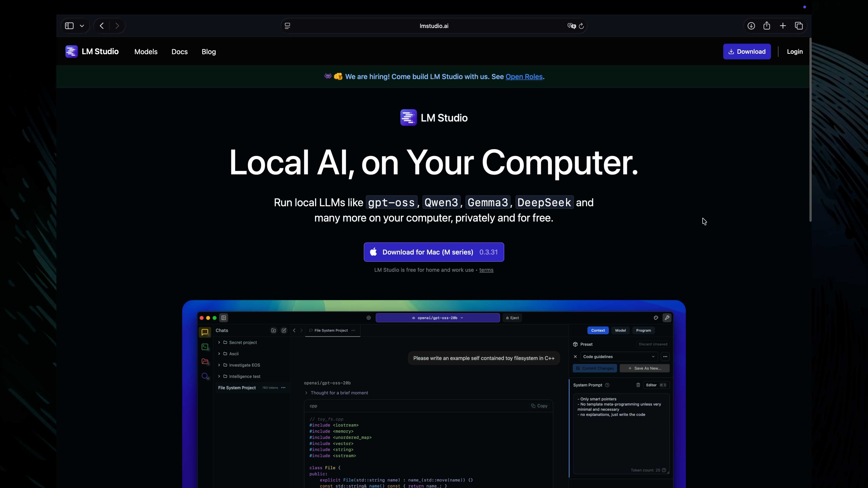
Task: Click the Login button
Action: [x=795, y=52]
